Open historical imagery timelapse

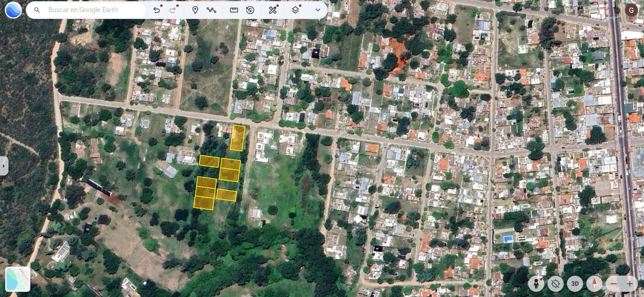pyautogui.click(x=250, y=10)
